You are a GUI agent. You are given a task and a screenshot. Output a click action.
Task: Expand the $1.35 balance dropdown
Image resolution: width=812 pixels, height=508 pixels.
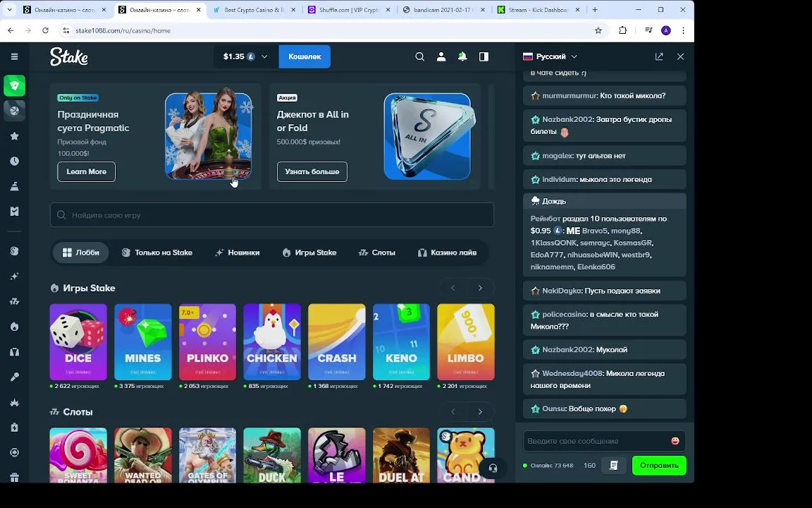tap(245, 56)
